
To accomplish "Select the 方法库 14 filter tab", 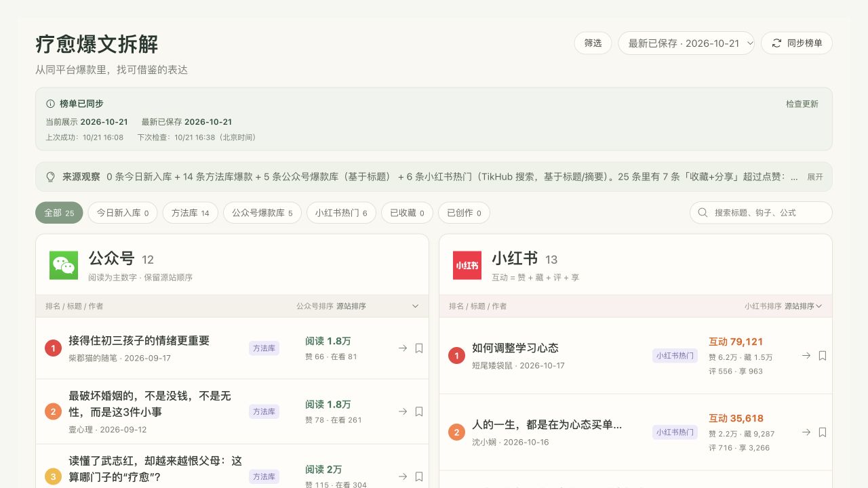I will point(191,213).
